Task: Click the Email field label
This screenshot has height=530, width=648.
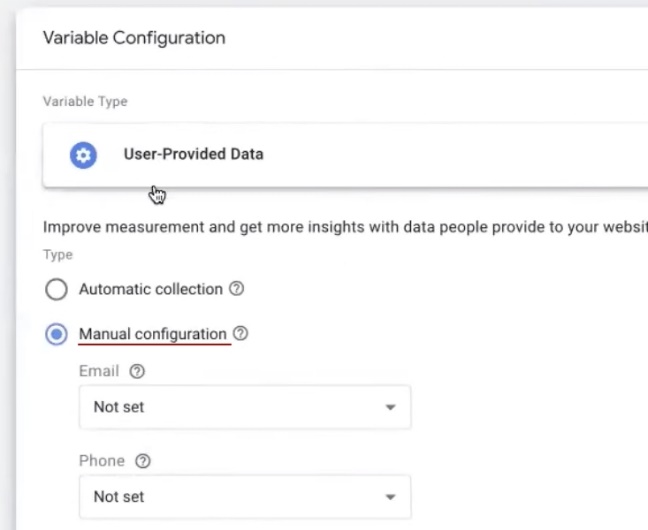Action: (x=99, y=371)
